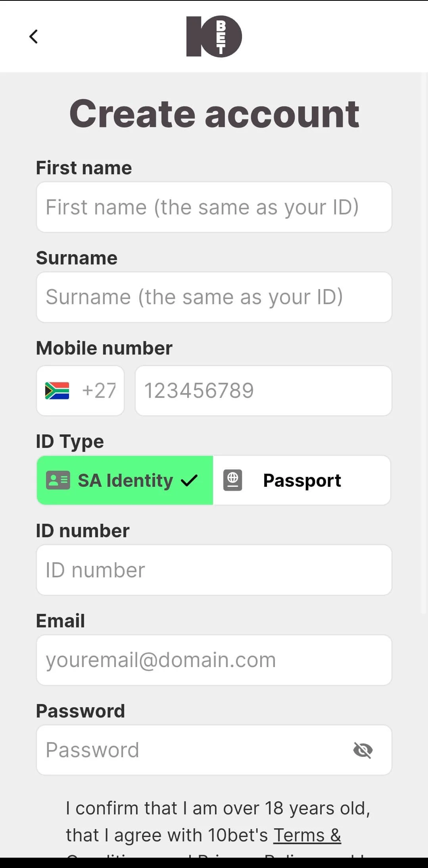Click the South African flag icon
The image size is (428, 868).
click(57, 391)
